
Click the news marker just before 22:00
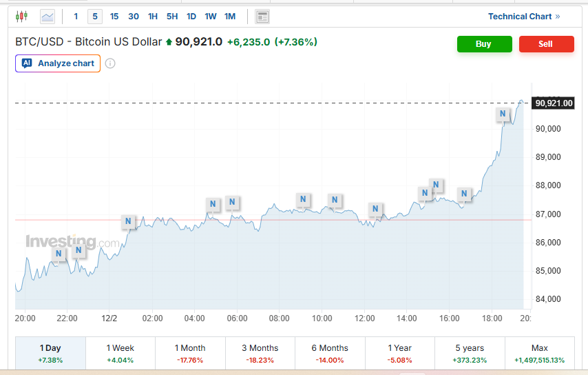59,254
